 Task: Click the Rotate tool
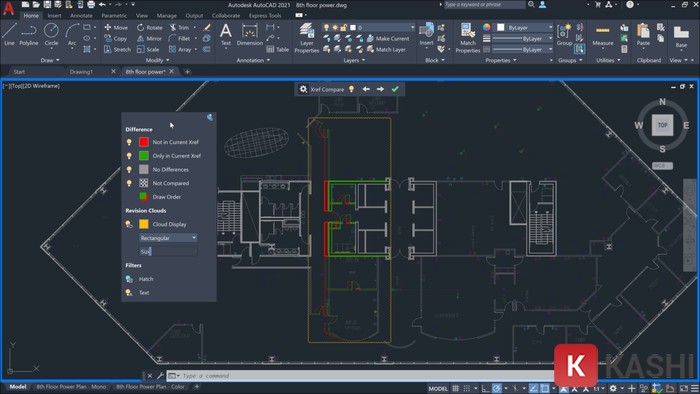150,27
